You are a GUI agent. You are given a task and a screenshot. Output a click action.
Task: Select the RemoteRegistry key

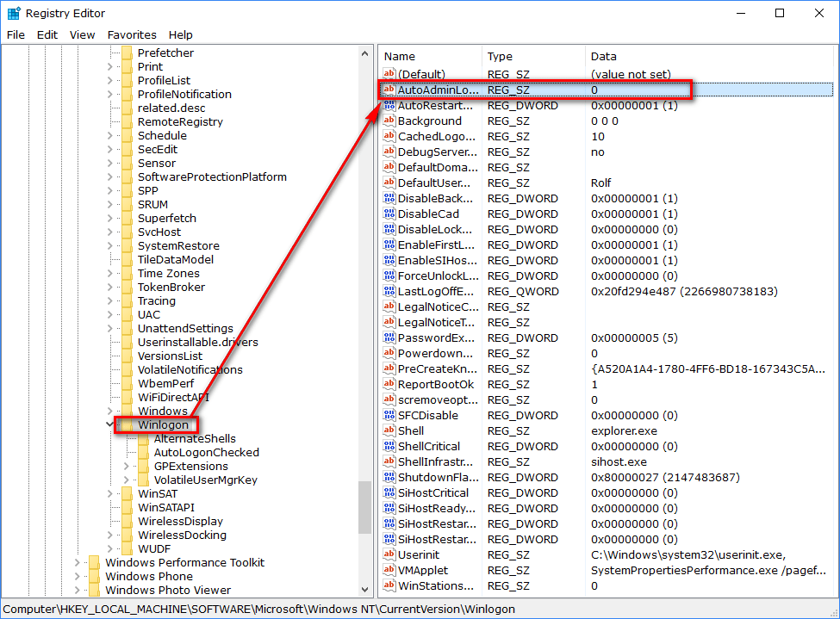point(180,121)
